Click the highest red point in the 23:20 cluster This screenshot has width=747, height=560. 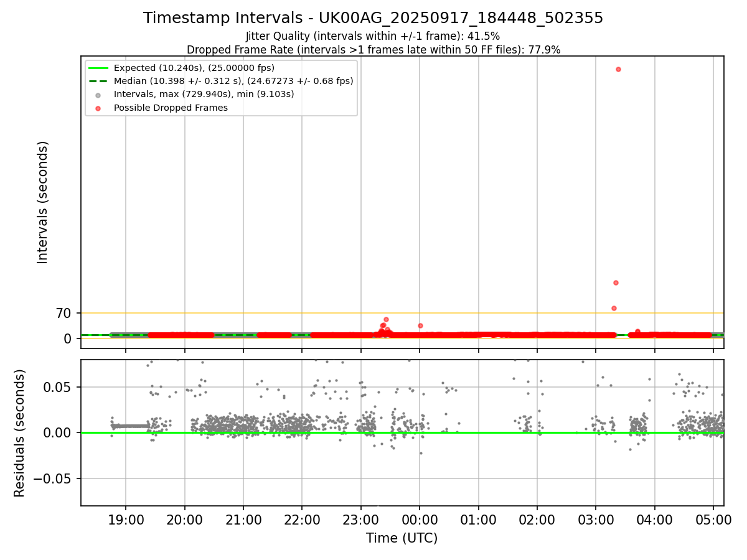(386, 319)
